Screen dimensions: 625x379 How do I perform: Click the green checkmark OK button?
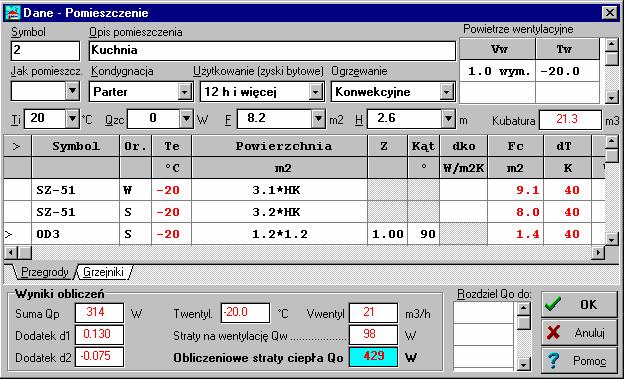[x=579, y=304]
